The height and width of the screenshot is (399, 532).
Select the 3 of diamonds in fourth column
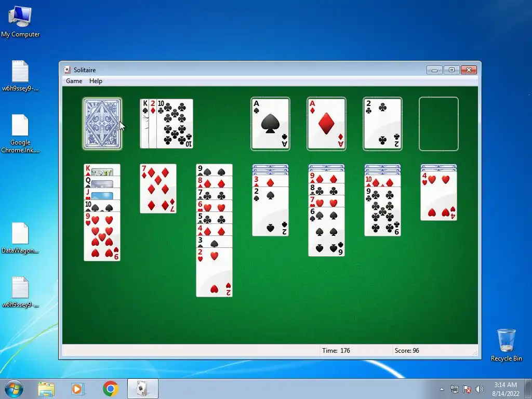(x=270, y=181)
